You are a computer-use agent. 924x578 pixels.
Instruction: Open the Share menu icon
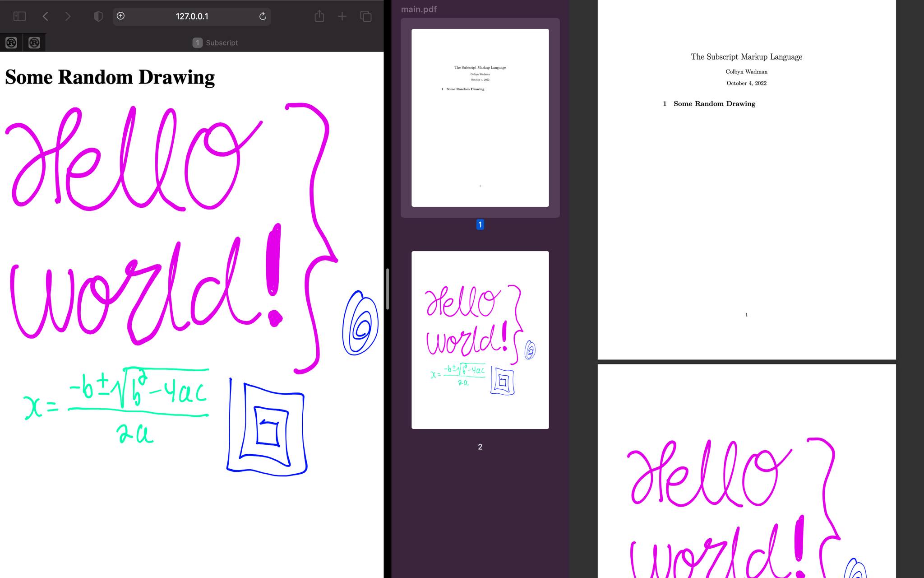(319, 16)
